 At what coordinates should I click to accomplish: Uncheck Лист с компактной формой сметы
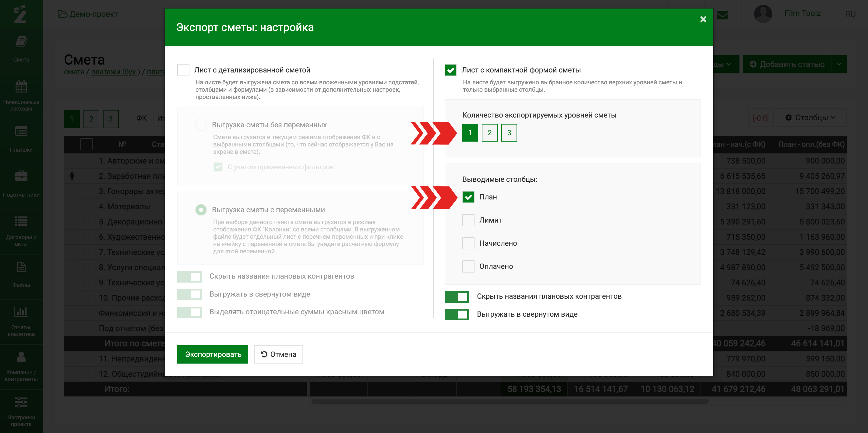point(450,70)
